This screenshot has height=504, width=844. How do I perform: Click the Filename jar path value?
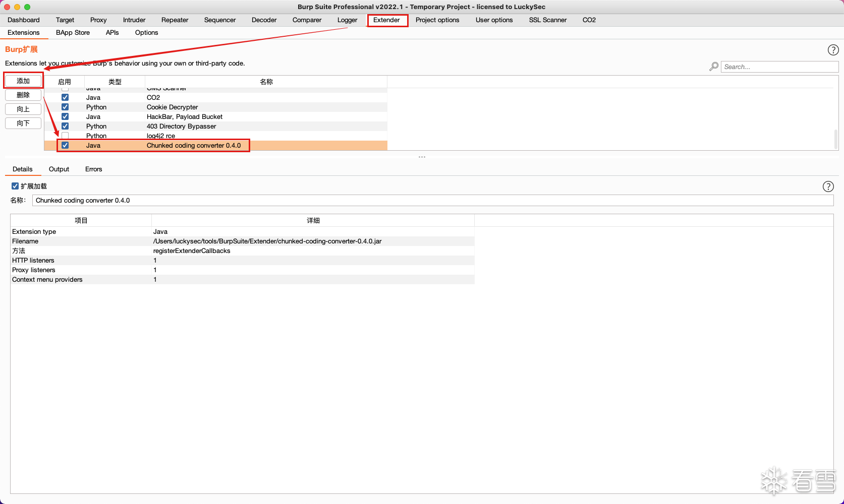click(267, 241)
